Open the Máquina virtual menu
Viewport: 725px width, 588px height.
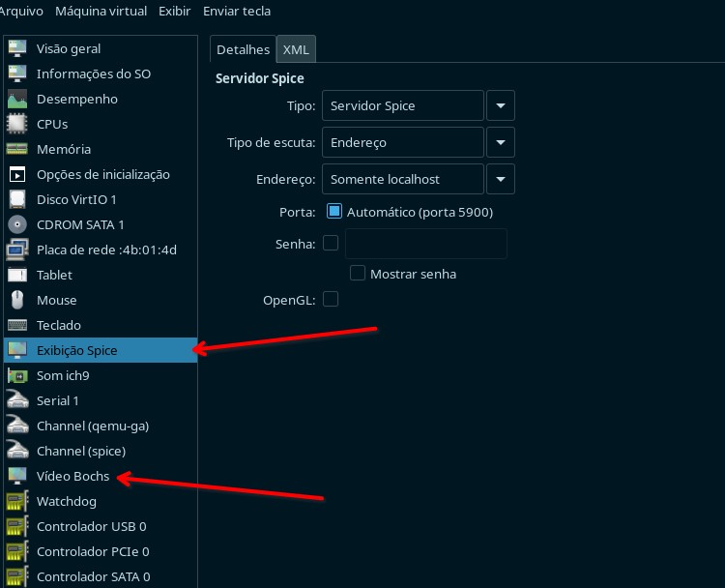[101, 11]
